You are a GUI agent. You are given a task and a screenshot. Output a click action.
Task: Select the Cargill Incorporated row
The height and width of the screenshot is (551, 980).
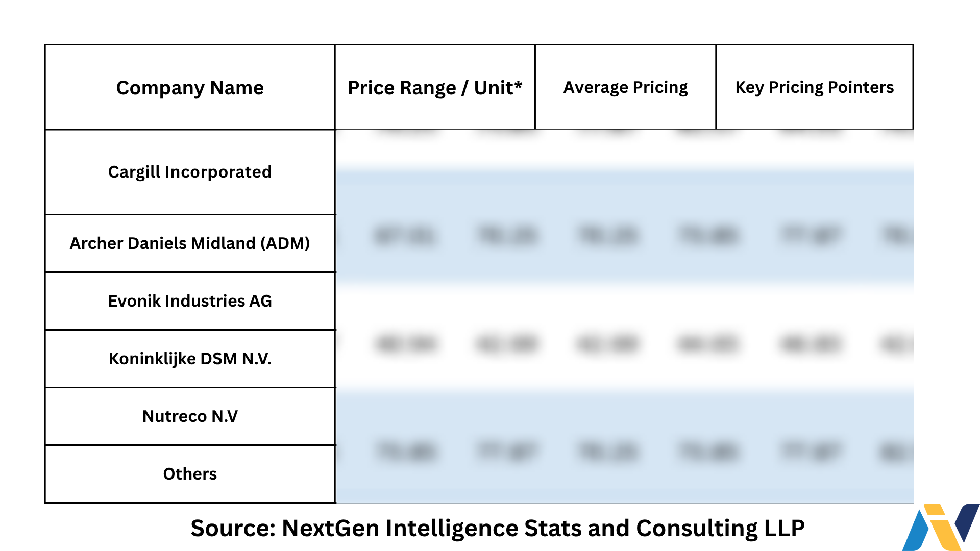click(x=190, y=172)
